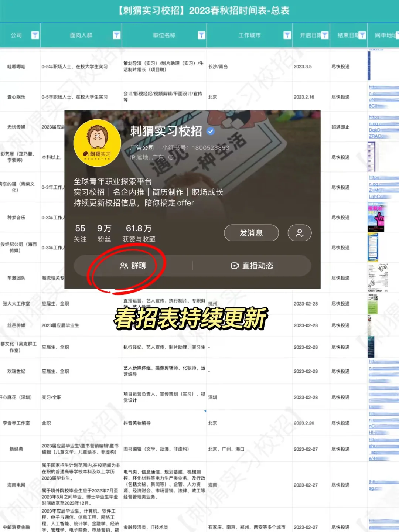399x532 pixels.
Task: Click the add-follow person icon beside 发消息
Action: tap(300, 233)
